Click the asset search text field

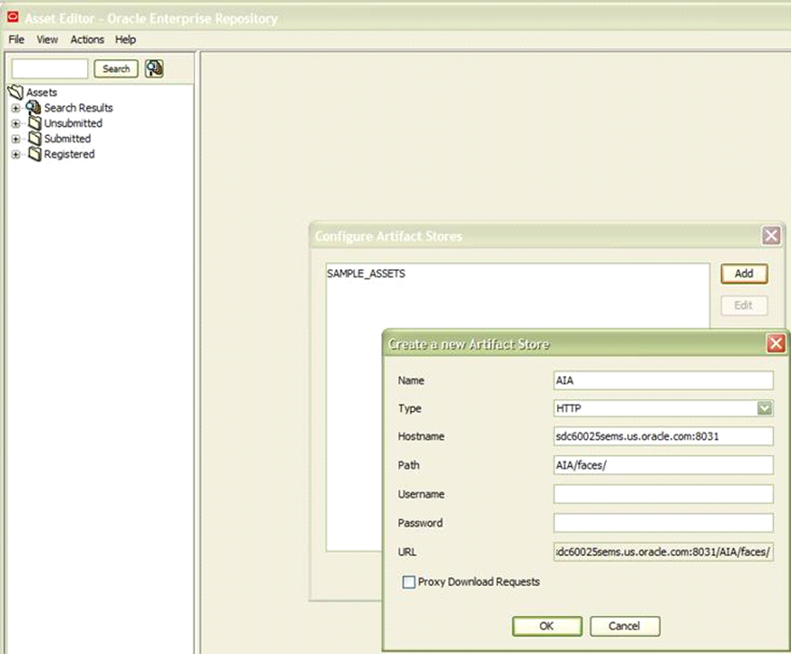(50, 69)
